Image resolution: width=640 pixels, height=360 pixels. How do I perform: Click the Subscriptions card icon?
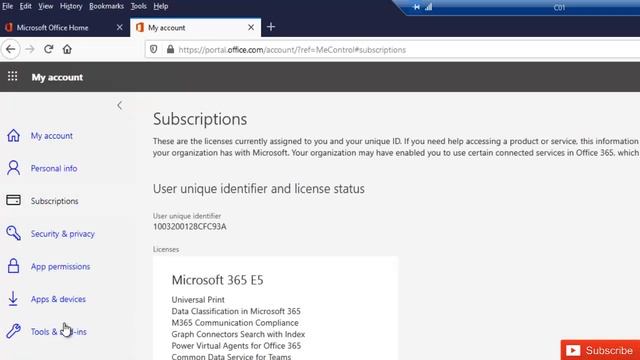pos(13,200)
